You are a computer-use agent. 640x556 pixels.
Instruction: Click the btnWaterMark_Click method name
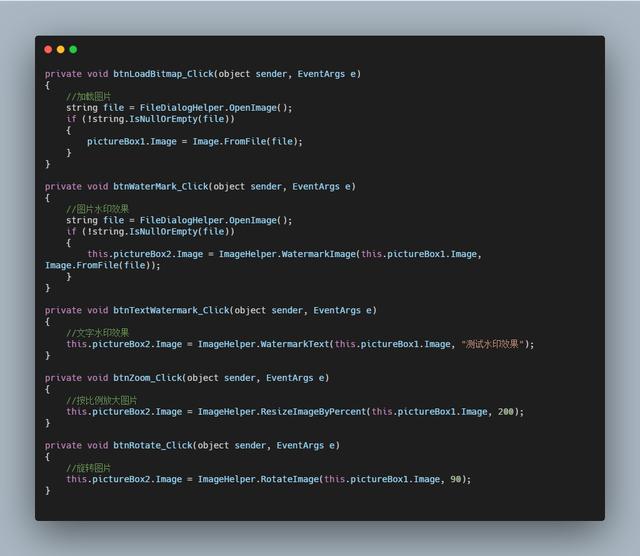[x=161, y=187]
